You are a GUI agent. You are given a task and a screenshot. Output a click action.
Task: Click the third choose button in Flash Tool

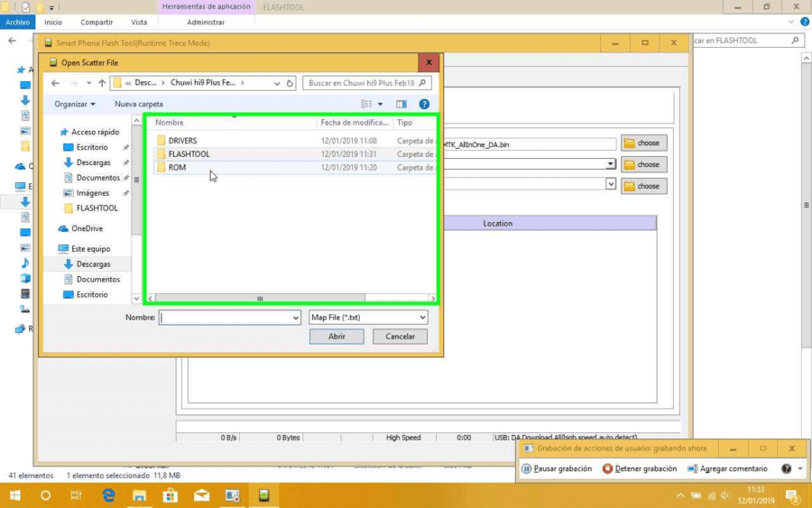[x=643, y=187]
